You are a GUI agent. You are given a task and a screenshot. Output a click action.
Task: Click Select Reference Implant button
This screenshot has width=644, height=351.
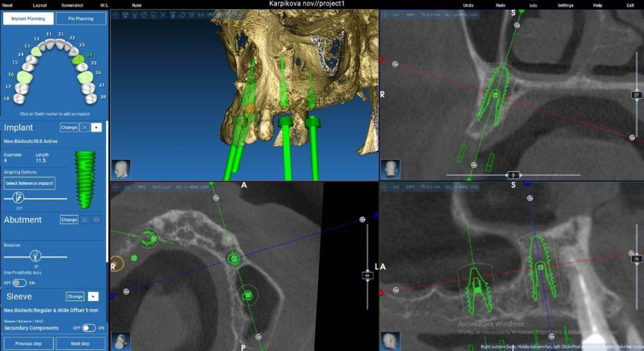point(30,184)
